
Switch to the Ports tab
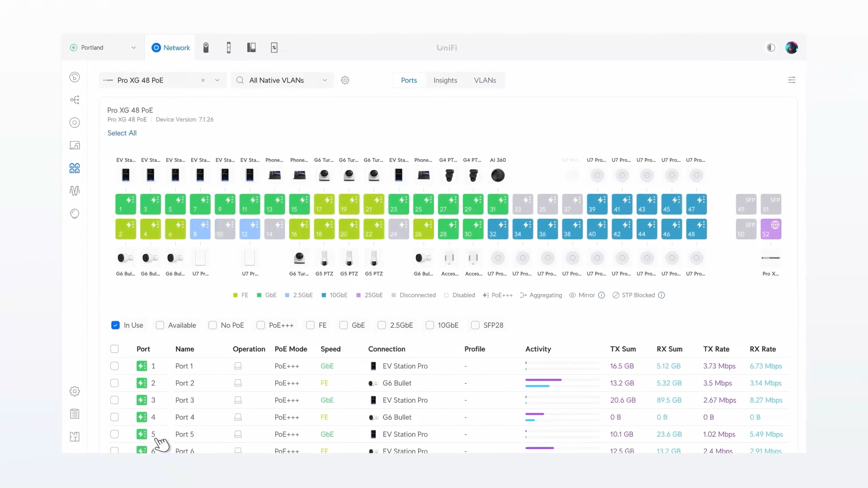coord(409,80)
